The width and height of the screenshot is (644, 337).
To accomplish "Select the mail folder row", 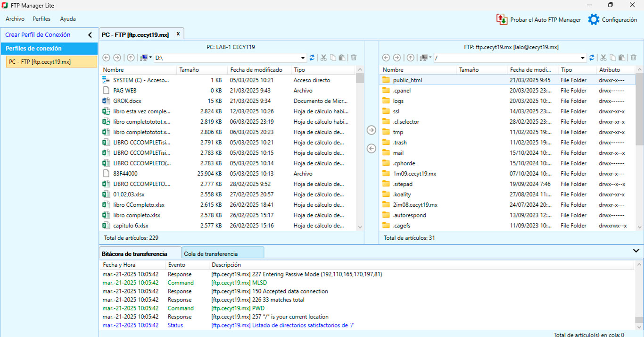I will coord(508,153).
